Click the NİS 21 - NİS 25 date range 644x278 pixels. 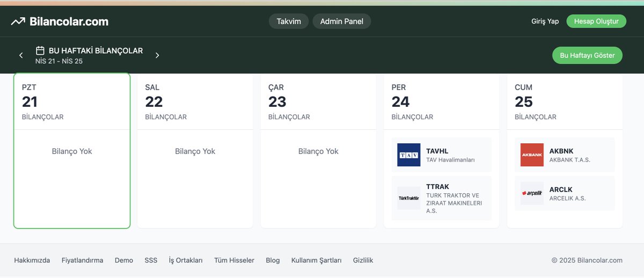click(x=59, y=61)
